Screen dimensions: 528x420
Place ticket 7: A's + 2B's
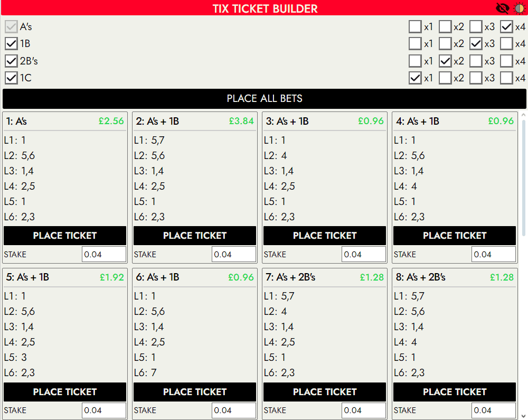pos(325,391)
